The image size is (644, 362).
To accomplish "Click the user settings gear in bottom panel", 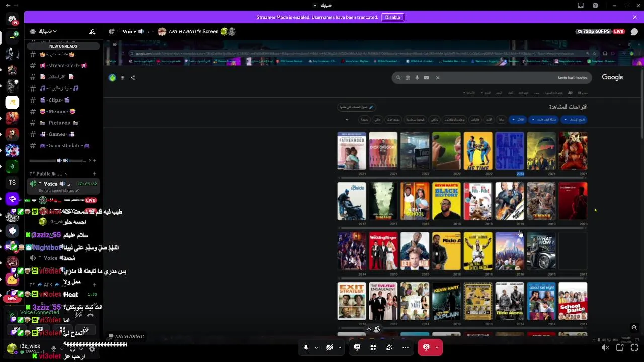I will coord(92,348).
